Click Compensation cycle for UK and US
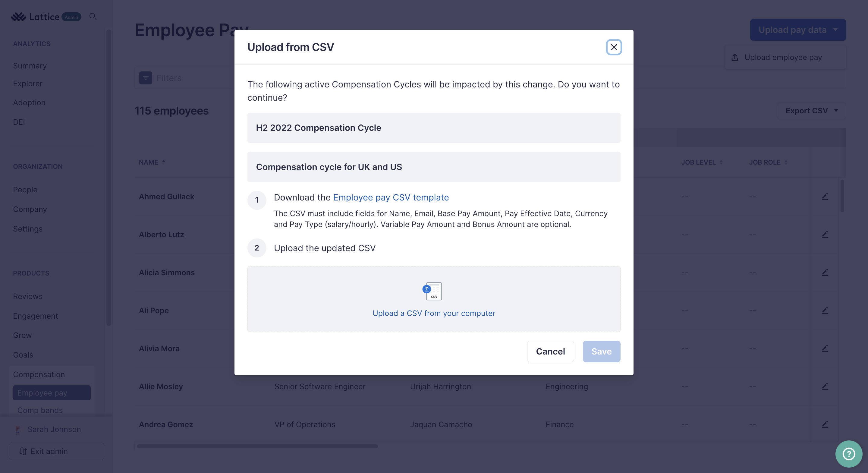This screenshot has height=473, width=868. (x=434, y=167)
